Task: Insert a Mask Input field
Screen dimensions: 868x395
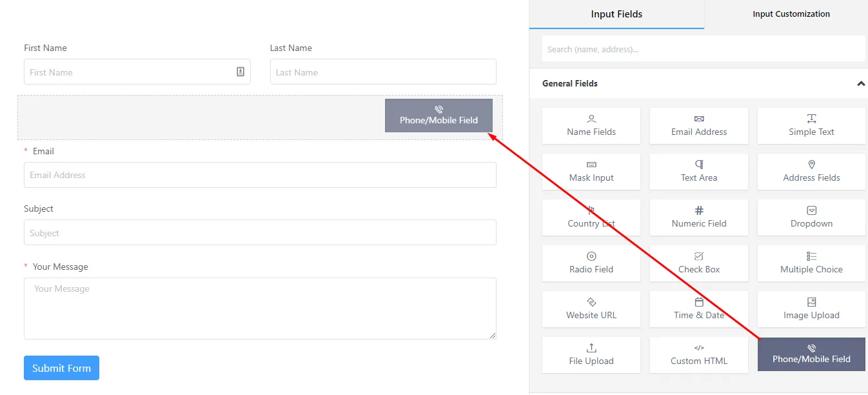Action: click(591, 172)
